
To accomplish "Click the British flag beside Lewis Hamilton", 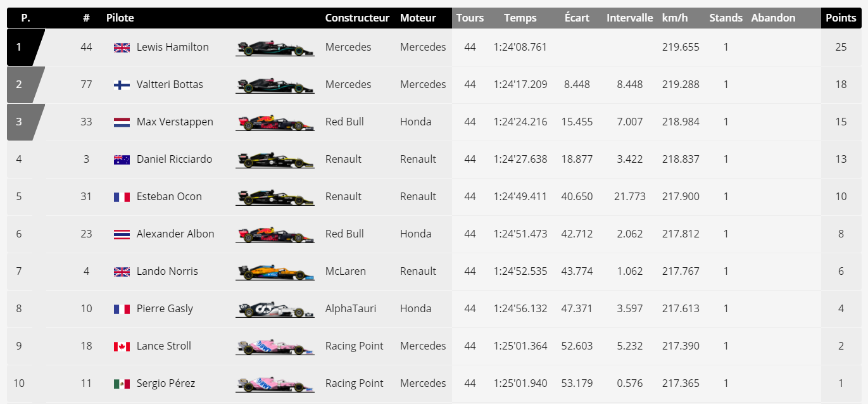I will (122, 47).
